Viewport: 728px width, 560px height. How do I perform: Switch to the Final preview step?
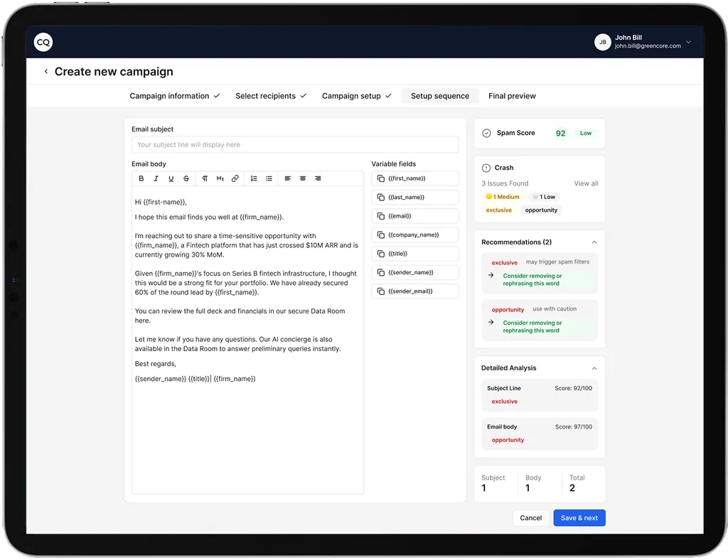click(512, 95)
